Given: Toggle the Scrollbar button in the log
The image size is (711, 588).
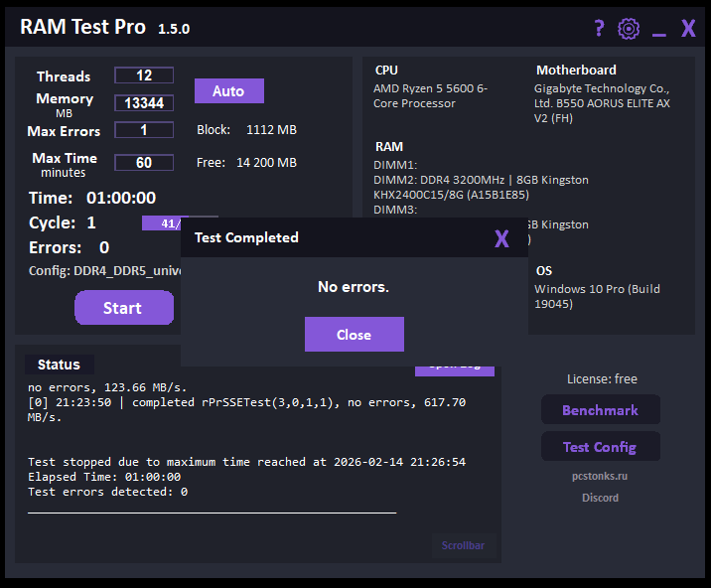Looking at the screenshot, I should pyautogui.click(x=463, y=545).
